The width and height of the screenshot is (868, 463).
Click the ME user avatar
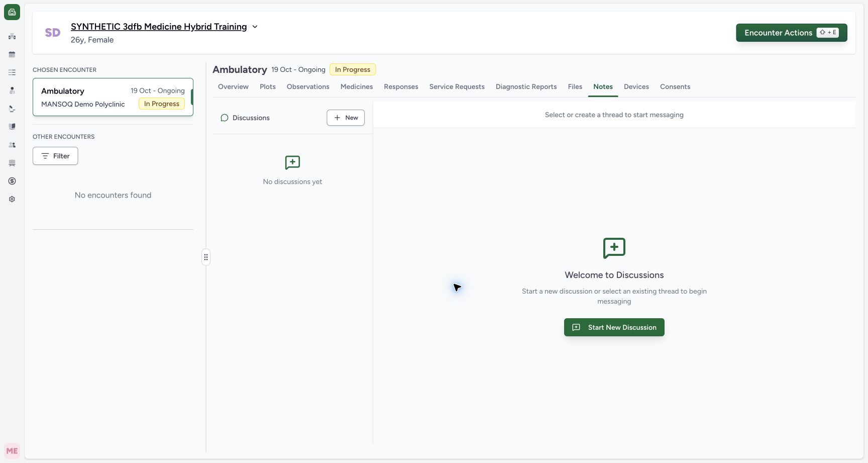pos(12,451)
